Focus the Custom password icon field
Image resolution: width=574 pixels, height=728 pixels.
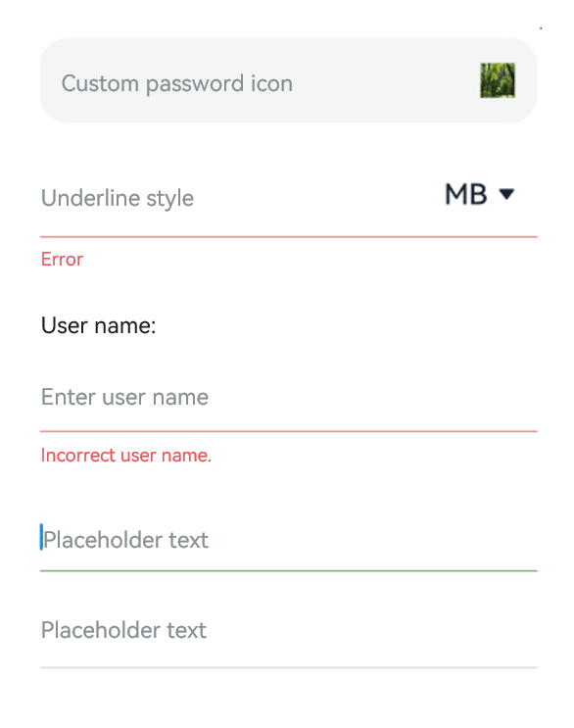point(289,80)
